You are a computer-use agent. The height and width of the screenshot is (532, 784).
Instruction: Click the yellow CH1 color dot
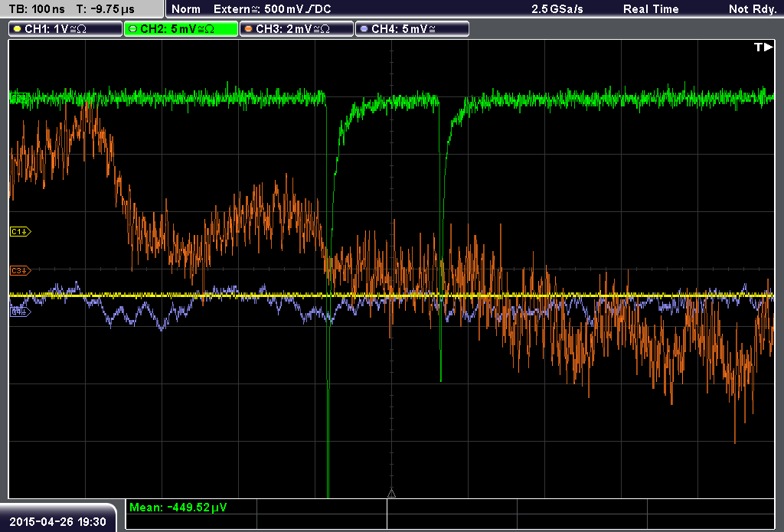coord(18,29)
